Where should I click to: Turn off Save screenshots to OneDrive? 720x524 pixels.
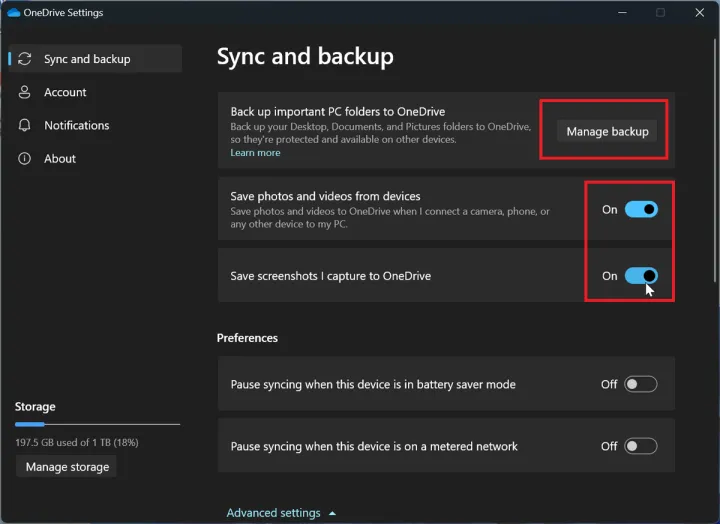pyautogui.click(x=641, y=276)
